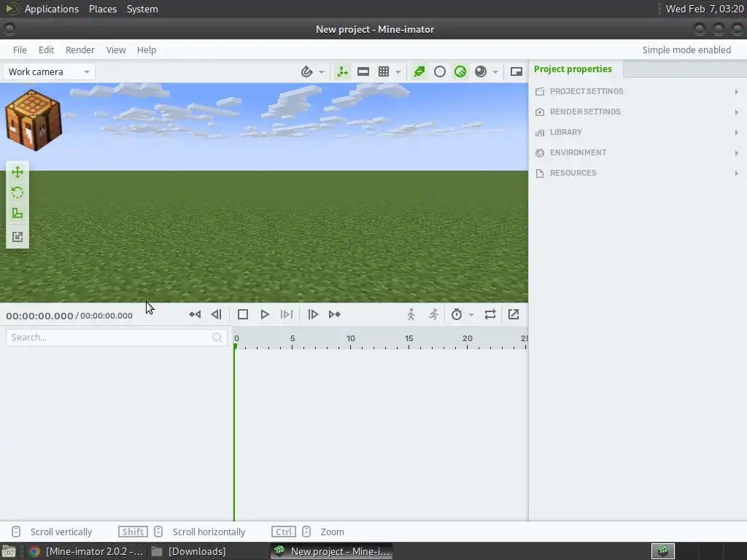Click the clock Wed Feb 7 03:20

[x=705, y=9]
